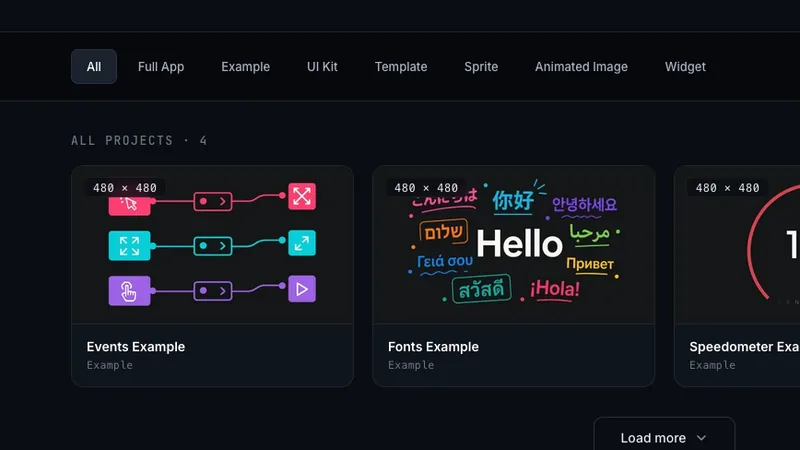
Task: Select the Sprite filter tab
Action: click(481, 66)
